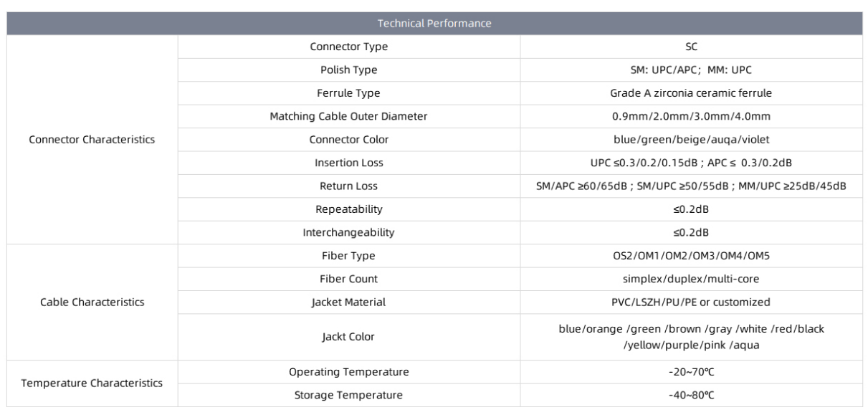This screenshot has height=420, width=868.
Task: Click the Matching Cable Outer Diameter cell
Action: click(x=349, y=116)
